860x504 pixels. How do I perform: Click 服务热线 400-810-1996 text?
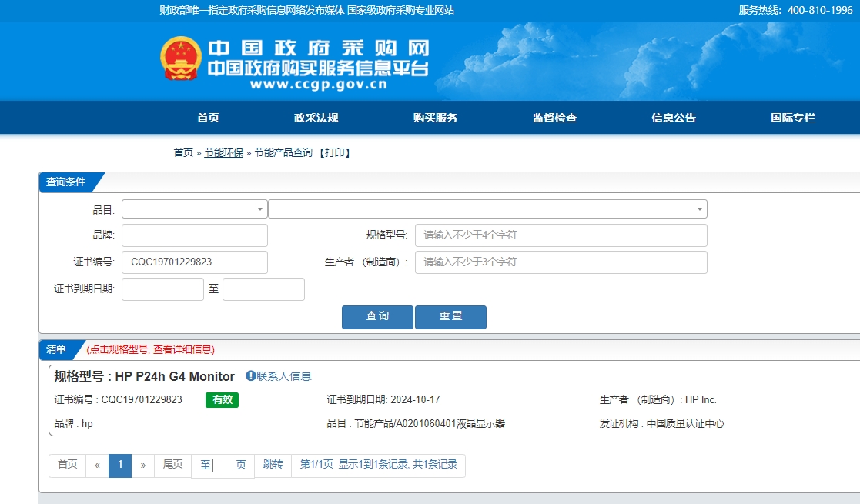796,10
